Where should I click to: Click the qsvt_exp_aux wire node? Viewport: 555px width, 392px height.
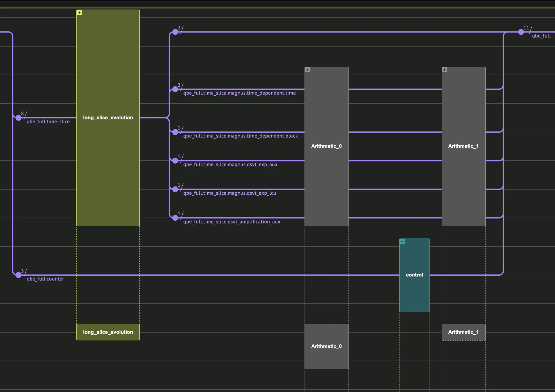pyautogui.click(x=175, y=161)
